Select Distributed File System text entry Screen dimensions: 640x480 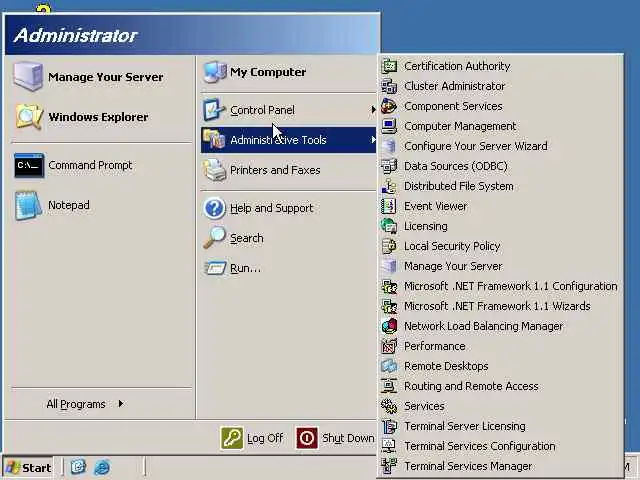[x=459, y=186]
